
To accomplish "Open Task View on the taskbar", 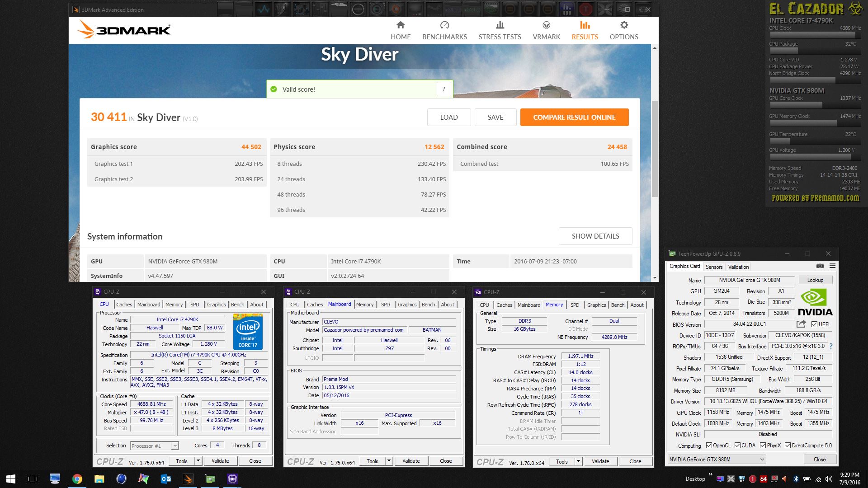I will (x=33, y=479).
